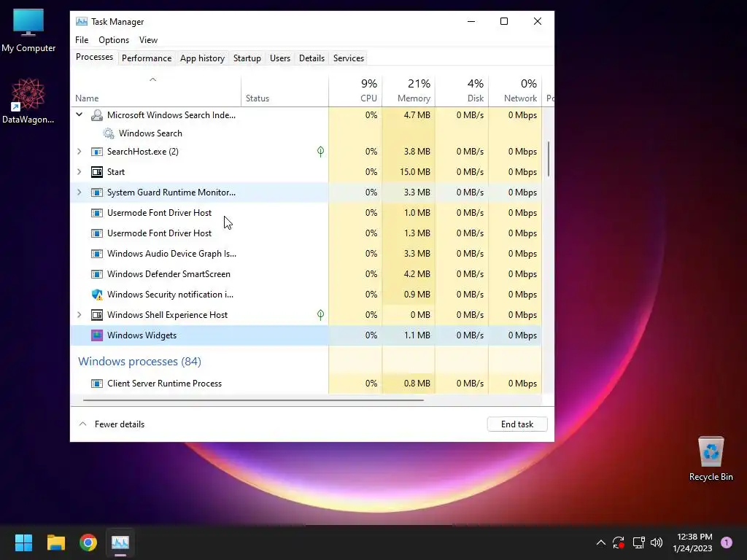This screenshot has height=560, width=747.
Task: Collapse view using the Fewer details chevron
Action: tap(83, 424)
